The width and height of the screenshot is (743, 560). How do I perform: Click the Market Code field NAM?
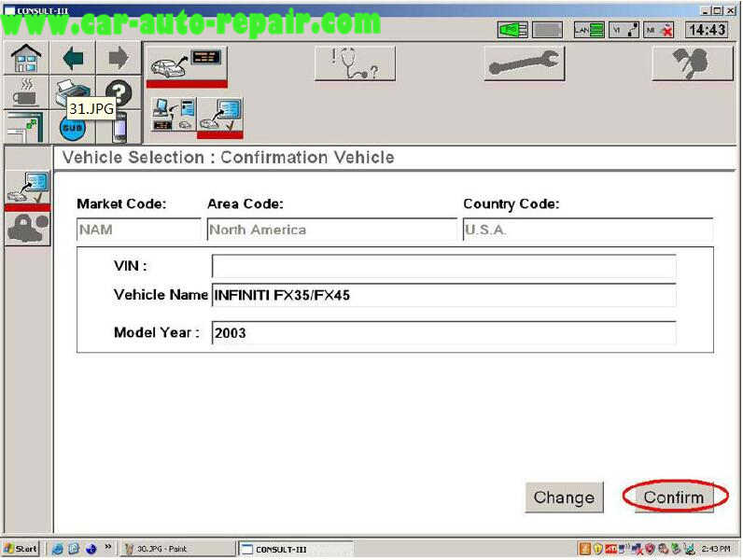click(x=139, y=230)
